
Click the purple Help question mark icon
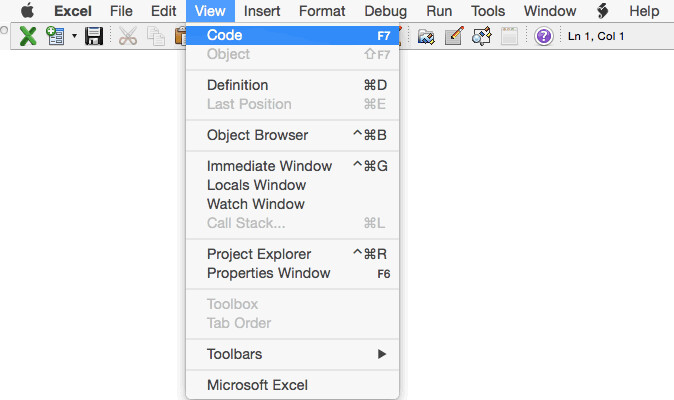pyautogui.click(x=544, y=37)
